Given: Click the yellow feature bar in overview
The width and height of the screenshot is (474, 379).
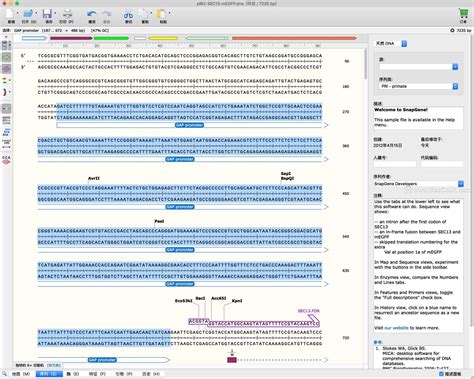Looking at the screenshot, I should 163,38.
